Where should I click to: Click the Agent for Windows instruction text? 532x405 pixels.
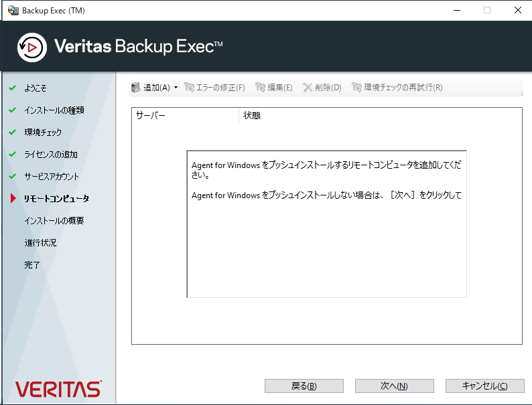click(x=326, y=180)
